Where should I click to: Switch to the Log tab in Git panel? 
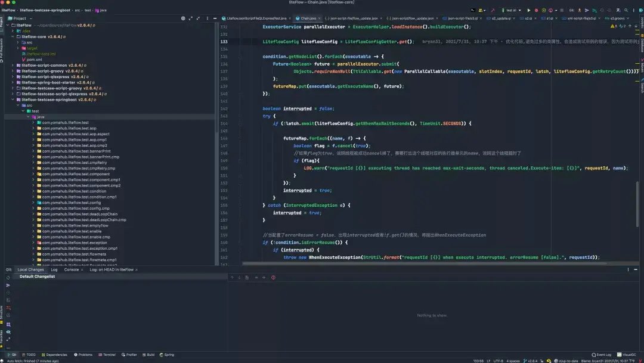54,270
